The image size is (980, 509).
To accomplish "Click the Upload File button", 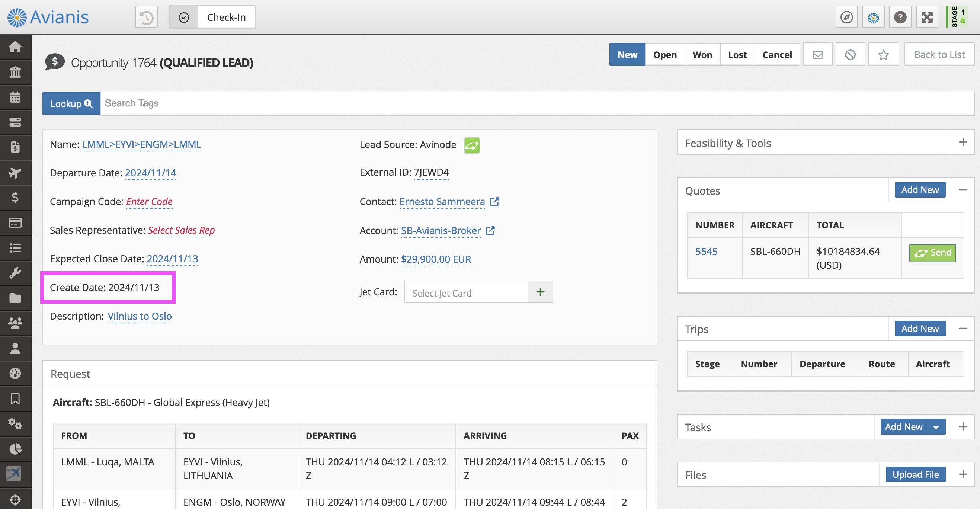I will [915, 474].
